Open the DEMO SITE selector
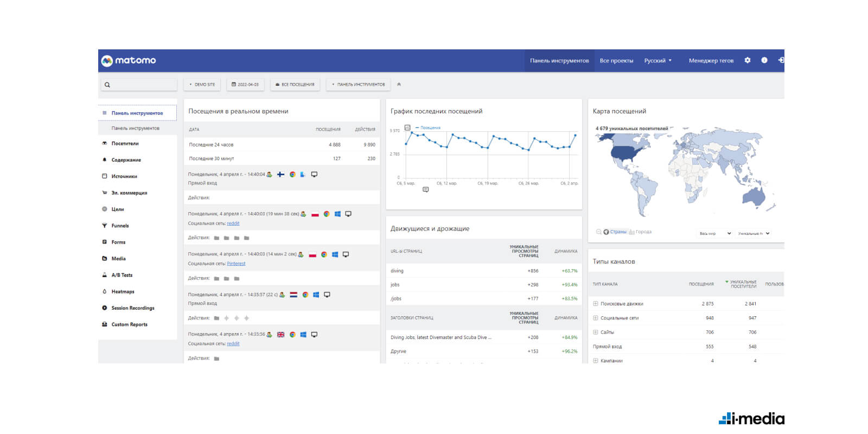This screenshot has height=434, width=868. [202, 85]
